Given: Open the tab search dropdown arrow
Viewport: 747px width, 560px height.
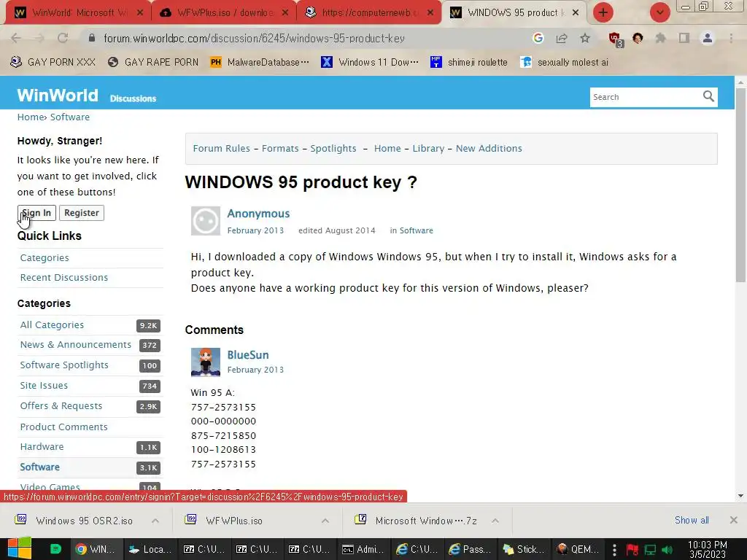Looking at the screenshot, I should point(659,12).
